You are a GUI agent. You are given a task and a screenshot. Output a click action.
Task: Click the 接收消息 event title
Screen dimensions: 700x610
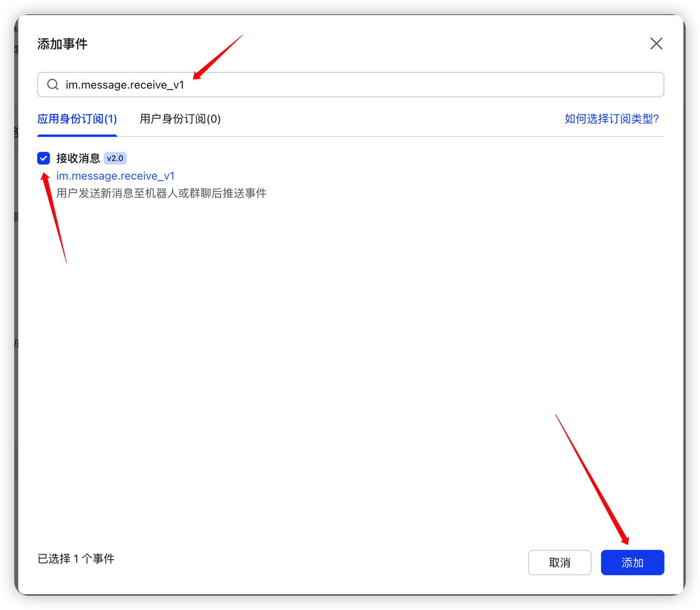point(78,159)
